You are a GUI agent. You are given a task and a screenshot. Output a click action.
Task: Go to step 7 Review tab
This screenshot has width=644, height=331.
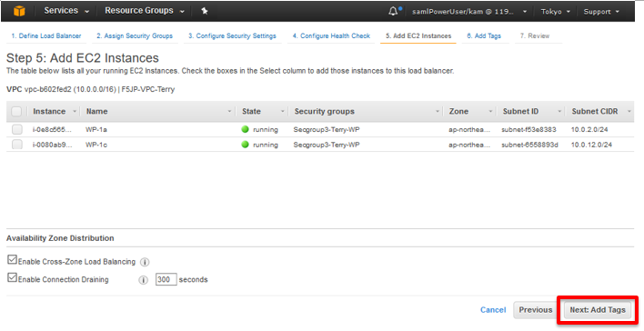[534, 35]
